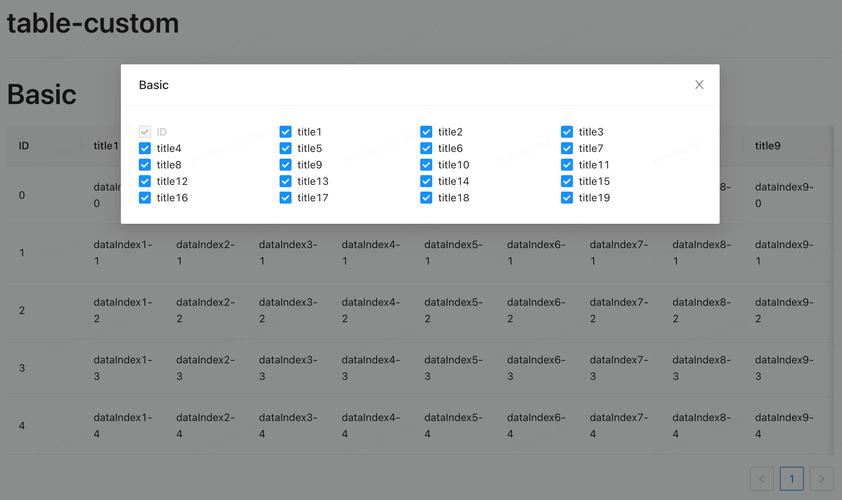Toggle the title19 checkbox
The image size is (842, 500).
tap(567, 198)
